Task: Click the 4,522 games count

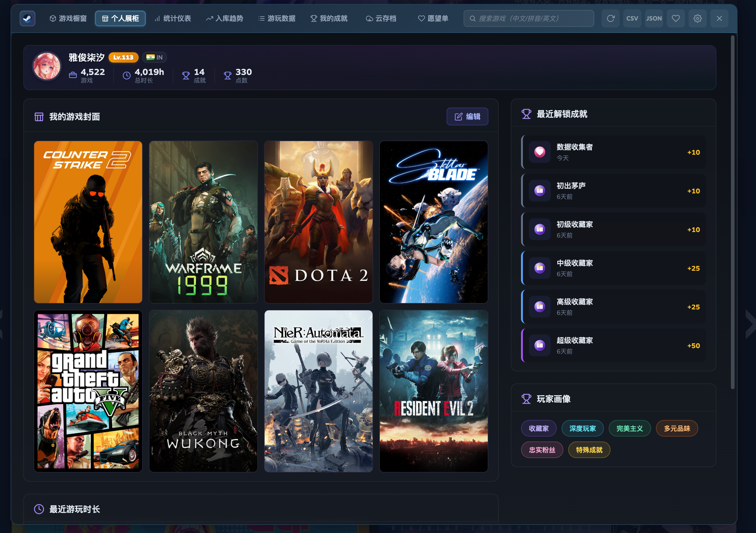Action: pos(93,72)
